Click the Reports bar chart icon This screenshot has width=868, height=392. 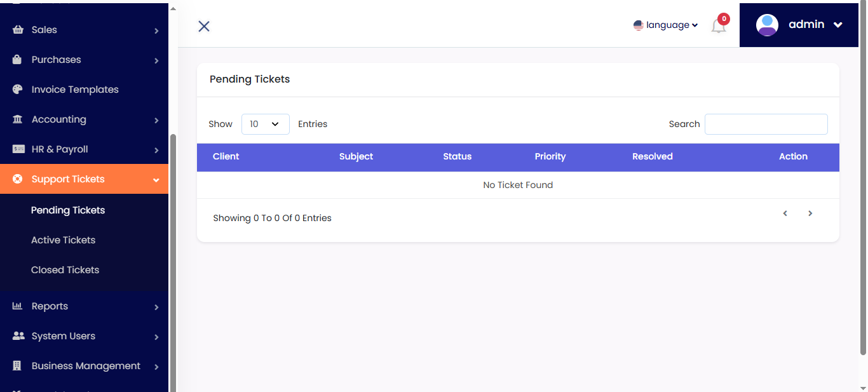tap(18, 306)
